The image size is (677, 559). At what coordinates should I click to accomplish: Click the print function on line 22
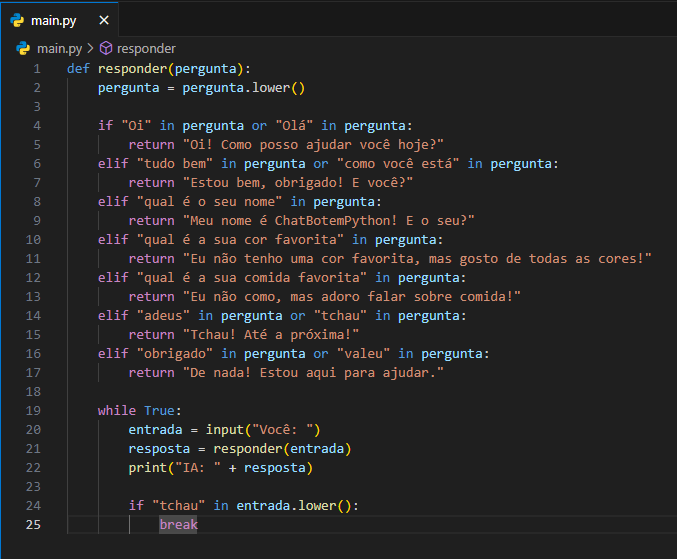(x=148, y=467)
